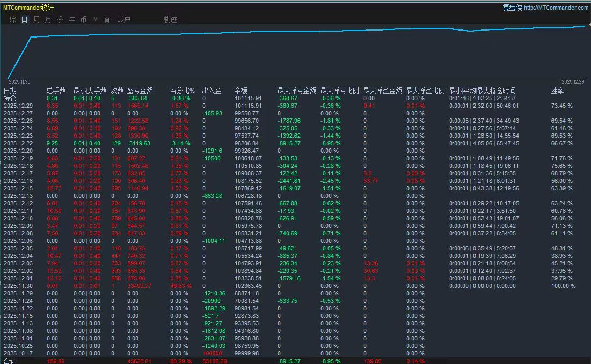Viewport: 591px width, 364px height.
Task: Open the 备 notes tab
Action: pyautogui.click(x=107, y=19)
